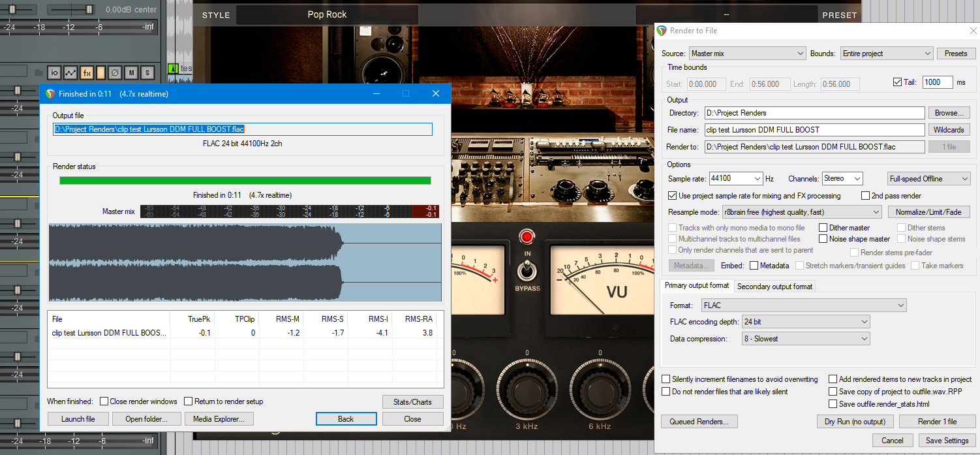980x455 pixels.
Task: Solo the track with the S button
Action: 147,72
